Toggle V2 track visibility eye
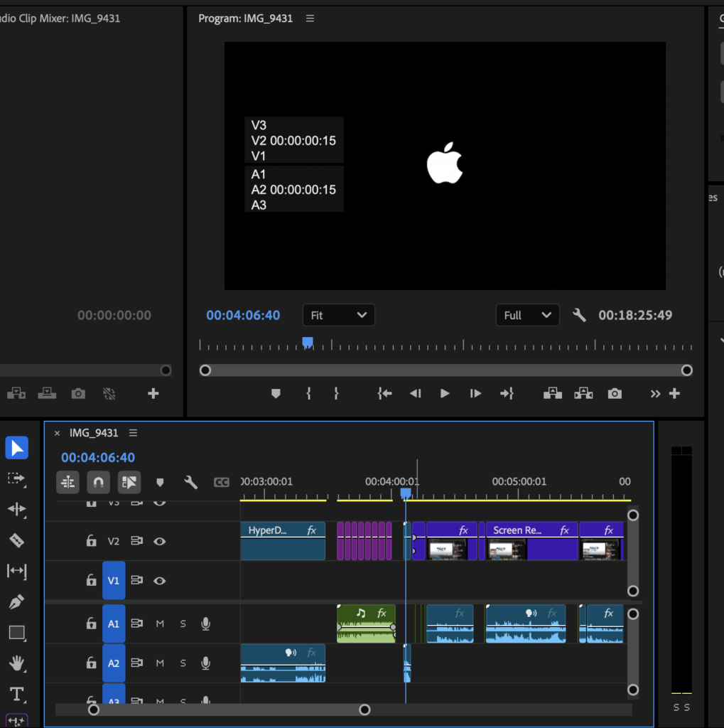 [x=160, y=541]
